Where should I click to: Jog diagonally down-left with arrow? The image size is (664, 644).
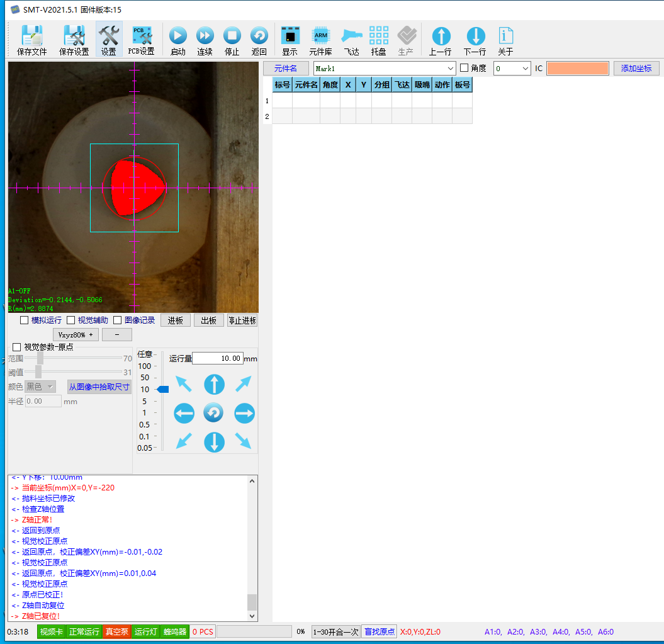tap(184, 441)
